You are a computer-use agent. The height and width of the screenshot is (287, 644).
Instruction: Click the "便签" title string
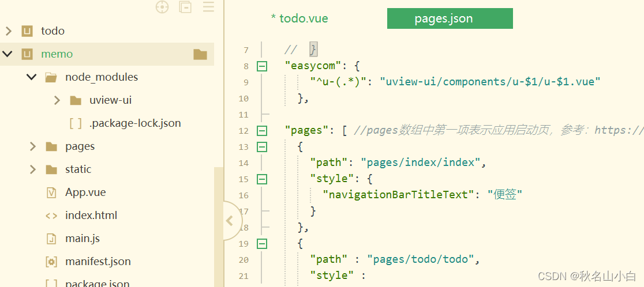505,195
